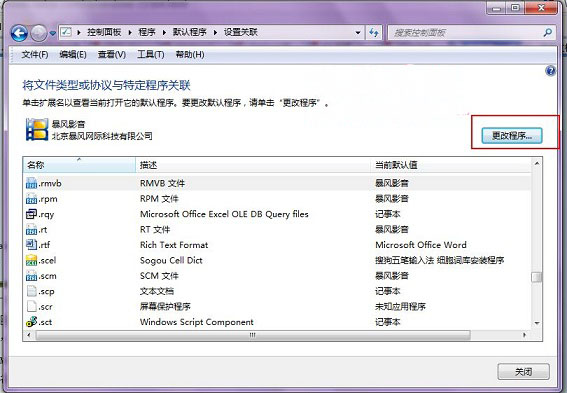Expand the arrow before 控制面板 breadcrumb

(78, 33)
